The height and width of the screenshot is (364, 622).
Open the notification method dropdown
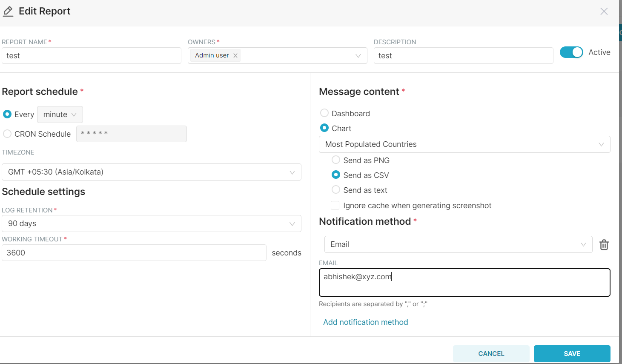click(458, 244)
